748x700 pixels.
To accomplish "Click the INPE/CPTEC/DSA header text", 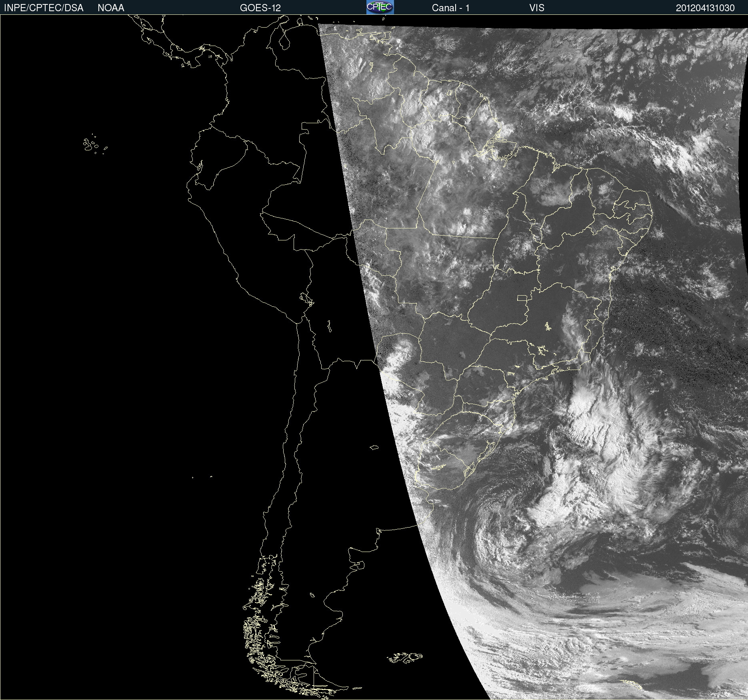I will [x=44, y=8].
